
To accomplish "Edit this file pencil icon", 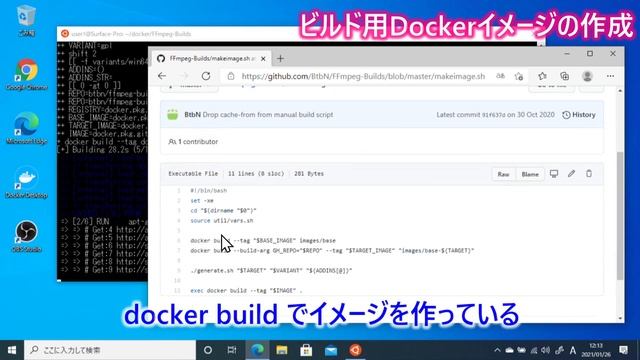I will coord(571,174).
